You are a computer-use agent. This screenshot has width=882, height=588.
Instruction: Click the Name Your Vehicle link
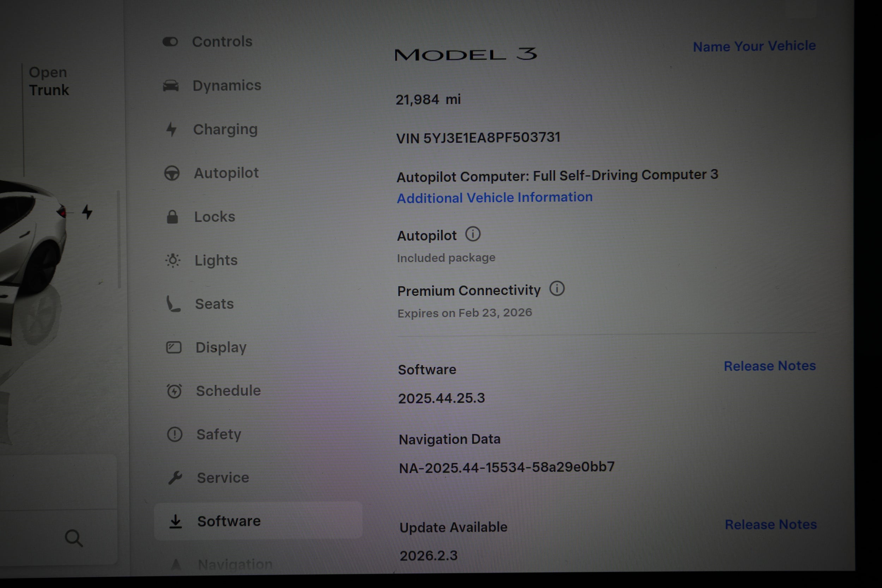point(754,46)
